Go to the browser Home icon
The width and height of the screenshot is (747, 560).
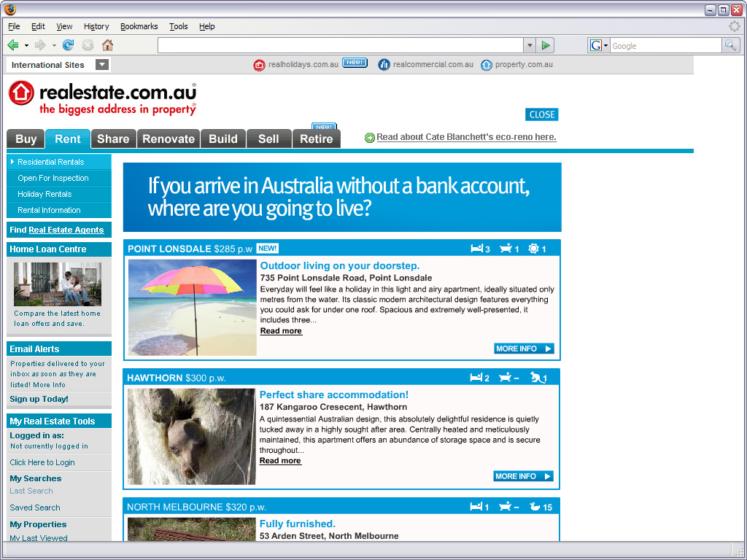(108, 45)
